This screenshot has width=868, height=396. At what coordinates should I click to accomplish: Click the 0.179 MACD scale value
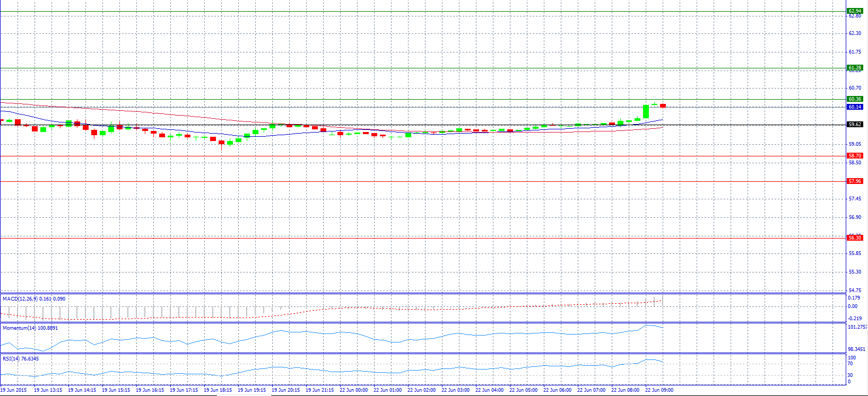tap(853, 298)
